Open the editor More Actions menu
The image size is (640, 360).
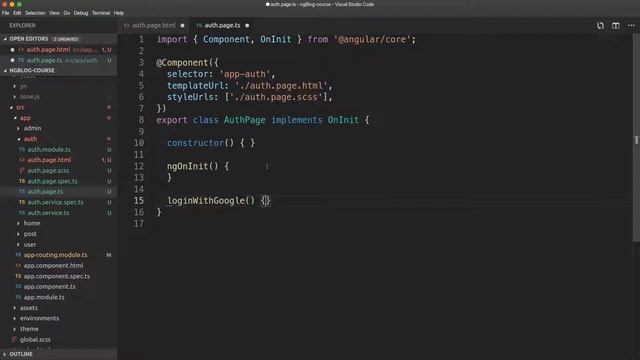click(631, 25)
